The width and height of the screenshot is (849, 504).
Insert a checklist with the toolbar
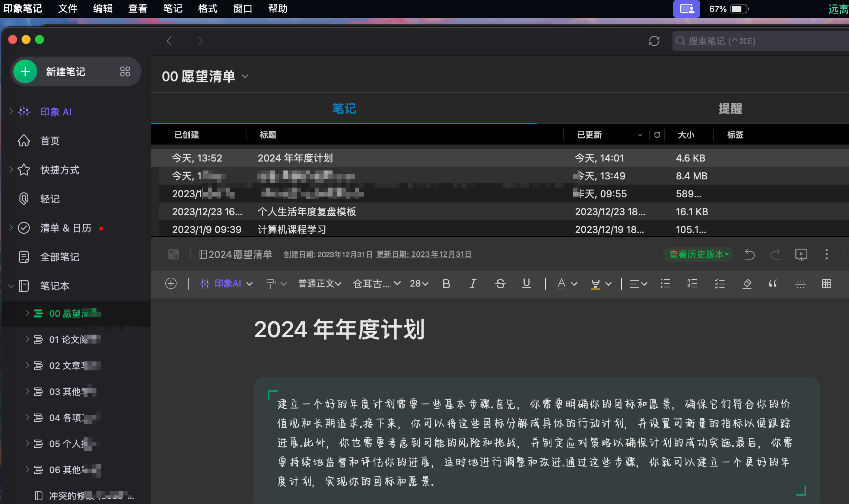point(719,284)
